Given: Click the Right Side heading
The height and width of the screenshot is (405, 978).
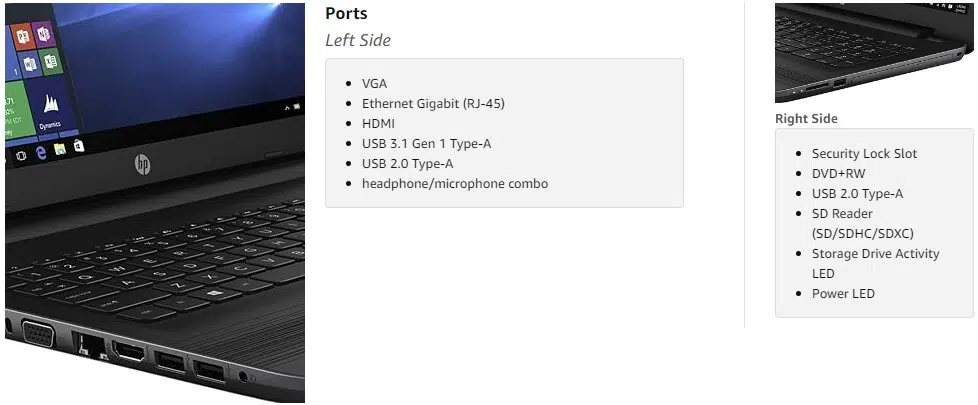Looking at the screenshot, I should tap(806, 119).
